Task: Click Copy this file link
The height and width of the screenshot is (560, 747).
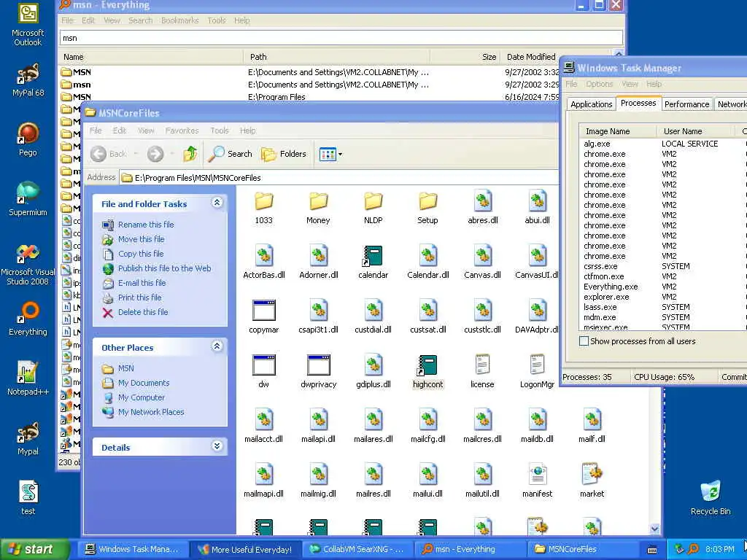Action: pyautogui.click(x=141, y=254)
